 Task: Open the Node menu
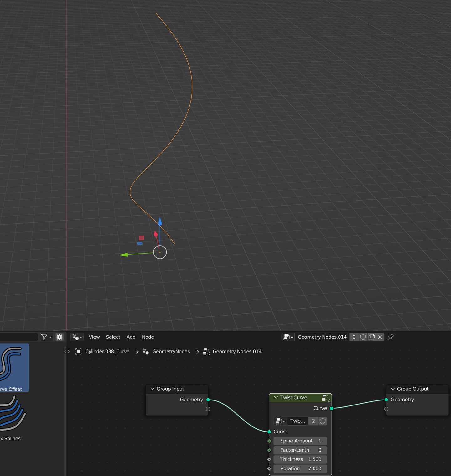pos(148,337)
